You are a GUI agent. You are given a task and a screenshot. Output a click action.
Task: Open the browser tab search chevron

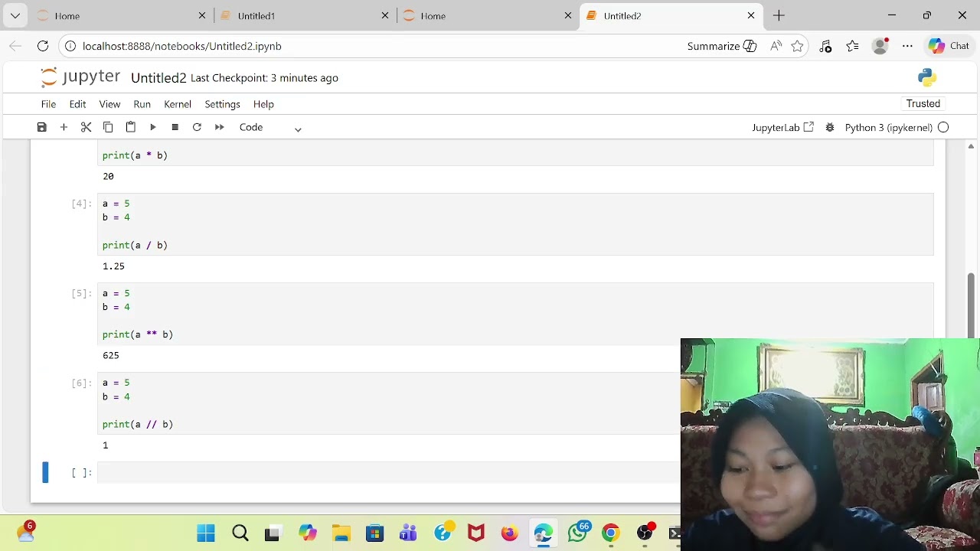pyautogui.click(x=15, y=15)
